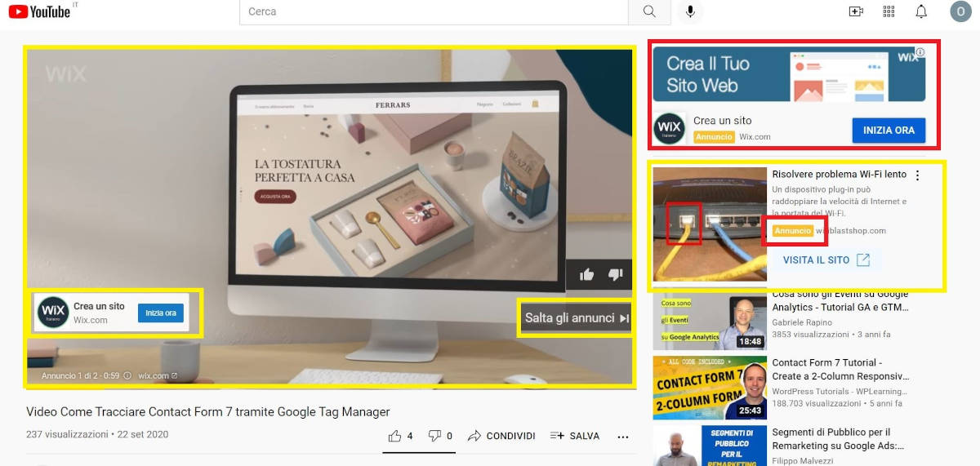Open the account avatar menu
The image size is (980, 466).
pos(960,11)
